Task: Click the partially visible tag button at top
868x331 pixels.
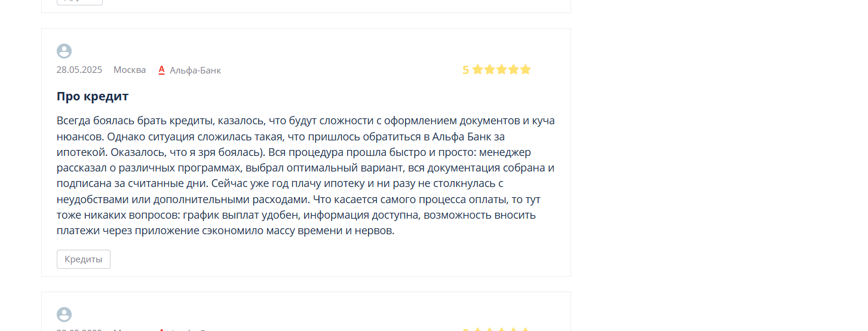Action: [x=79, y=2]
